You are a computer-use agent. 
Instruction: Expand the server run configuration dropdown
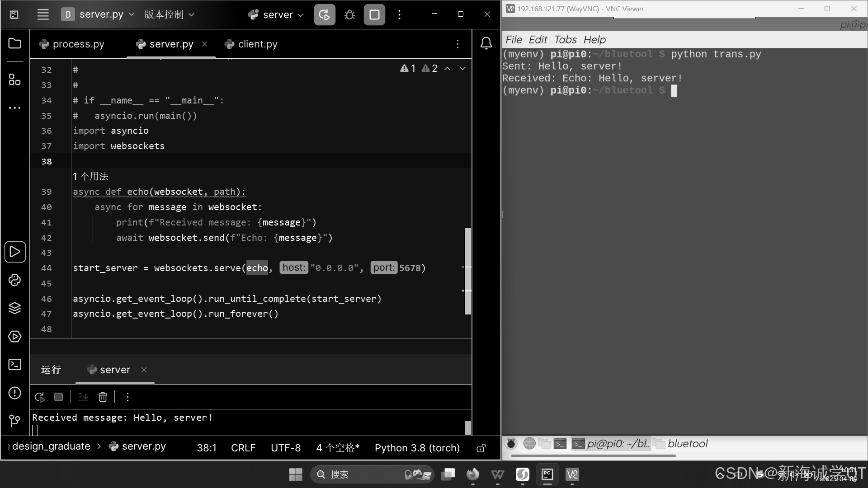276,15
